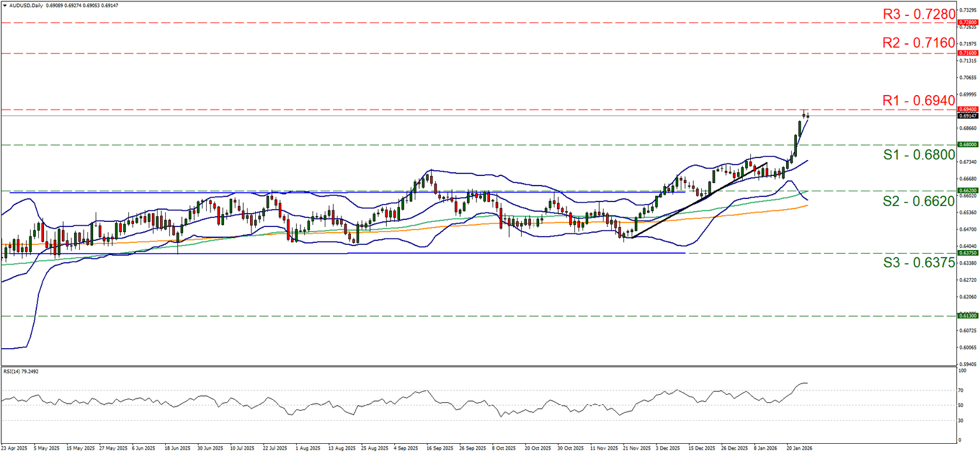Image resolution: width=980 pixels, height=454 pixels.
Task: Click the black 0.69147 current price tag
Action: click(969, 116)
